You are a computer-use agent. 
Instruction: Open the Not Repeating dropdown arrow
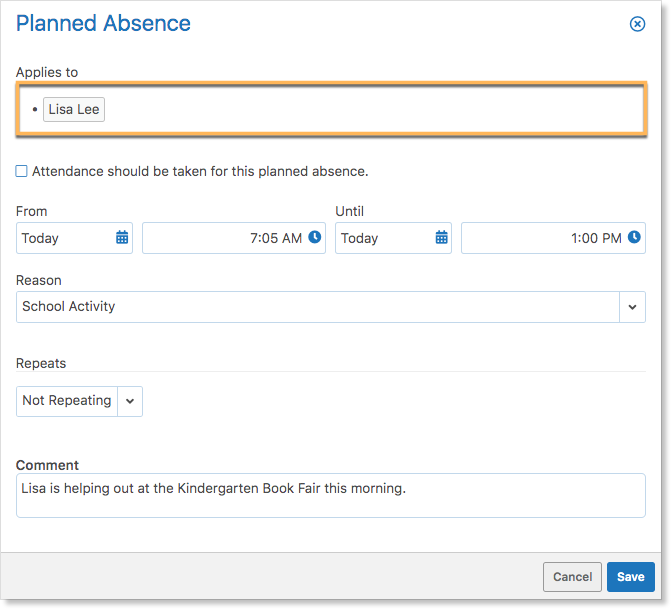130,401
